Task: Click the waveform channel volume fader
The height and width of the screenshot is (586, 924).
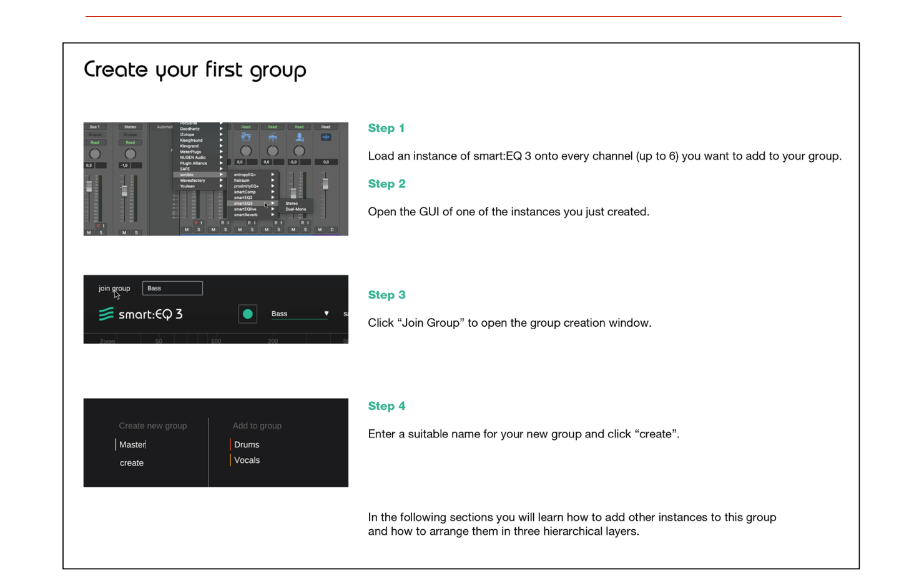Action: [325, 184]
